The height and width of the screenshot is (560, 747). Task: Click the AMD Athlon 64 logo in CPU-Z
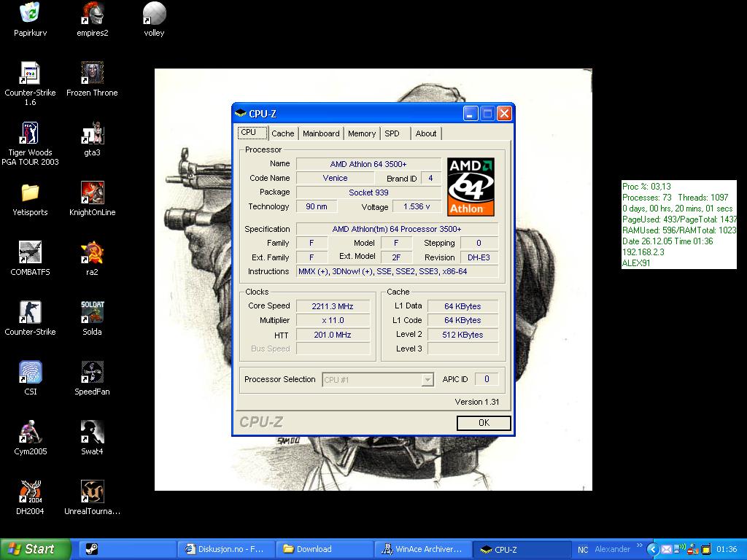[471, 187]
